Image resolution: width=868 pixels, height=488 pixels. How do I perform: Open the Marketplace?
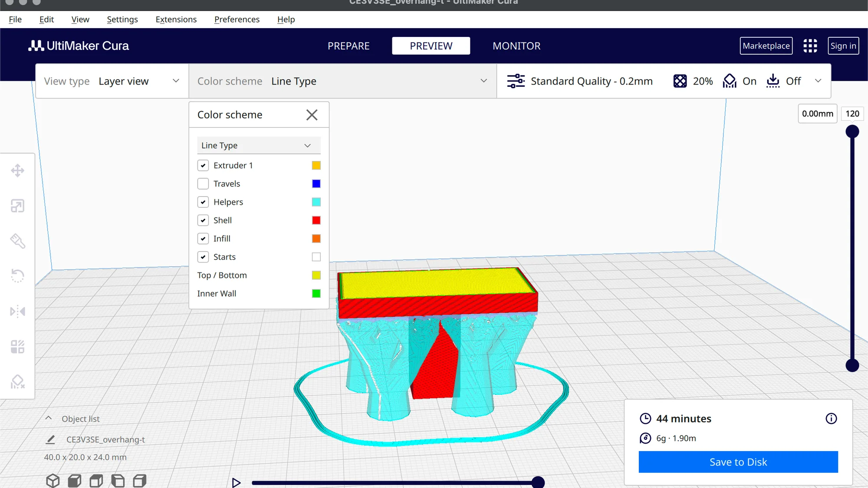point(766,46)
